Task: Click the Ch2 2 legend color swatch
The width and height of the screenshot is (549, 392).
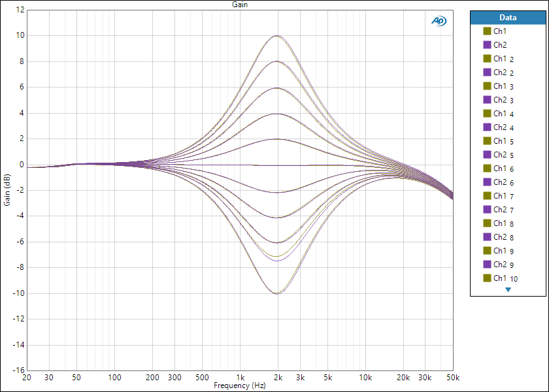Action: (x=487, y=72)
